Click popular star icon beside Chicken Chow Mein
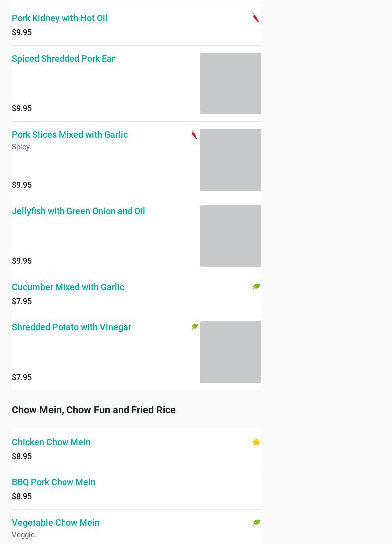The width and height of the screenshot is (392, 544). [256, 442]
